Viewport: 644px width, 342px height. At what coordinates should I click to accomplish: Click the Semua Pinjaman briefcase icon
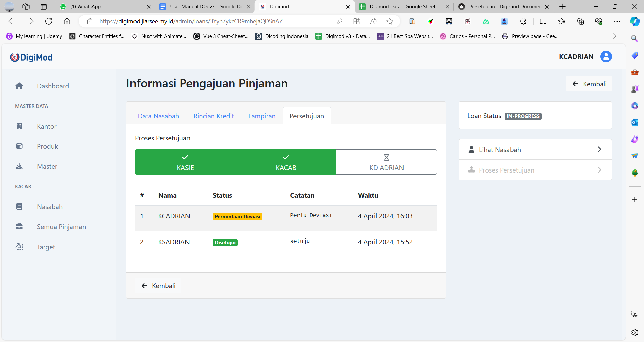click(x=19, y=227)
